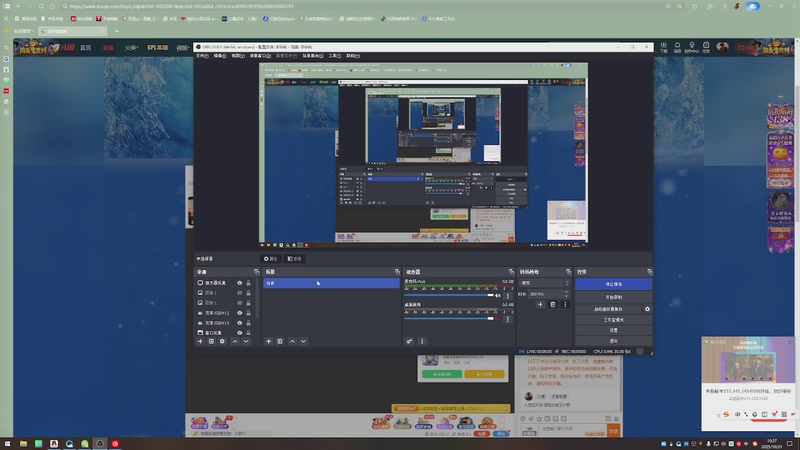Select the highlighted scene row in Scenes
800x450 pixels.
point(331,283)
